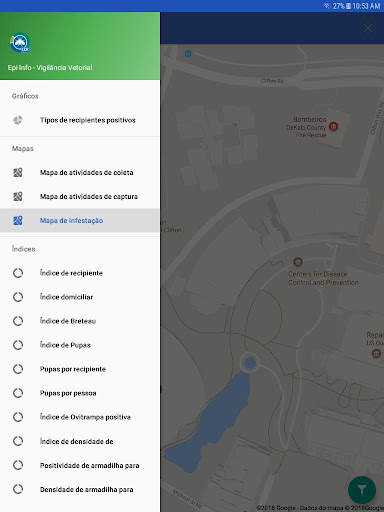Click gauge icon beside Pupas por pessoa
The height and width of the screenshot is (512, 384).
click(18, 393)
